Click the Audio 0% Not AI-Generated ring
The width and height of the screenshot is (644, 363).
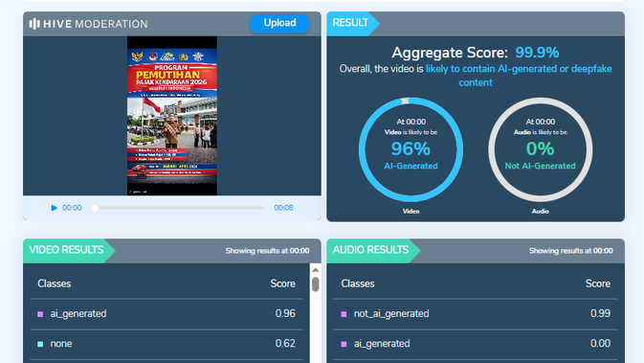pos(540,149)
